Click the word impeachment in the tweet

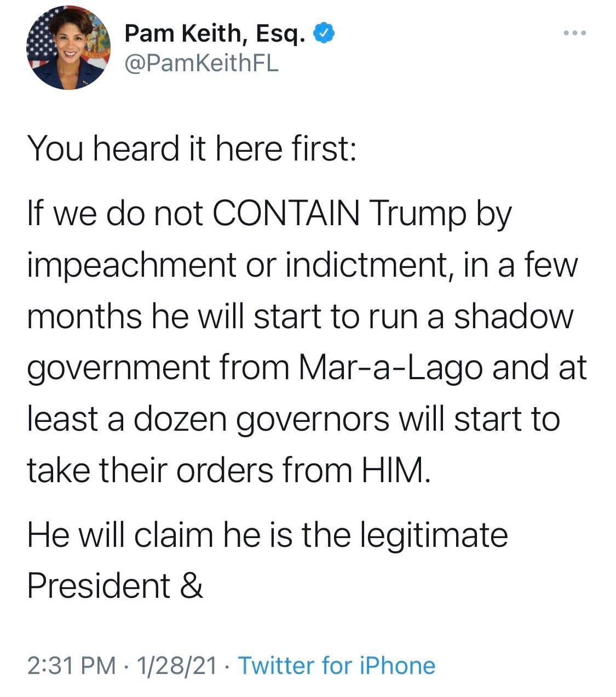(129, 265)
